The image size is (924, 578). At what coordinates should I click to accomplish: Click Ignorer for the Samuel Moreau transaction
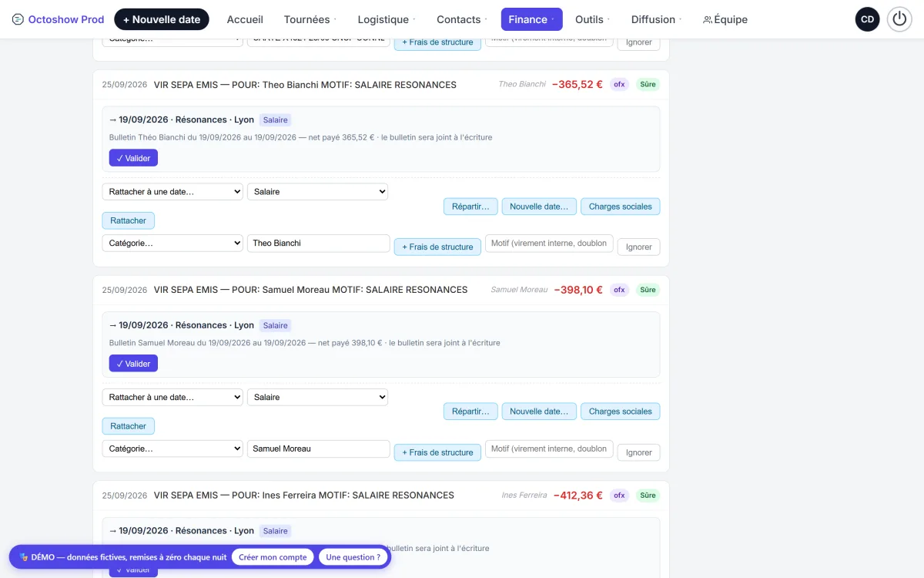[x=639, y=452]
